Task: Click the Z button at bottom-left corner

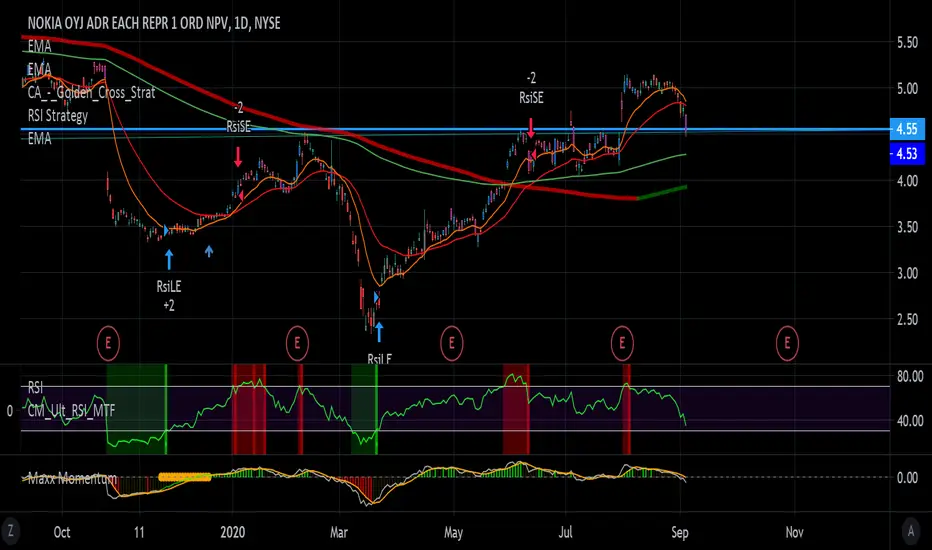Action: (x=10, y=531)
